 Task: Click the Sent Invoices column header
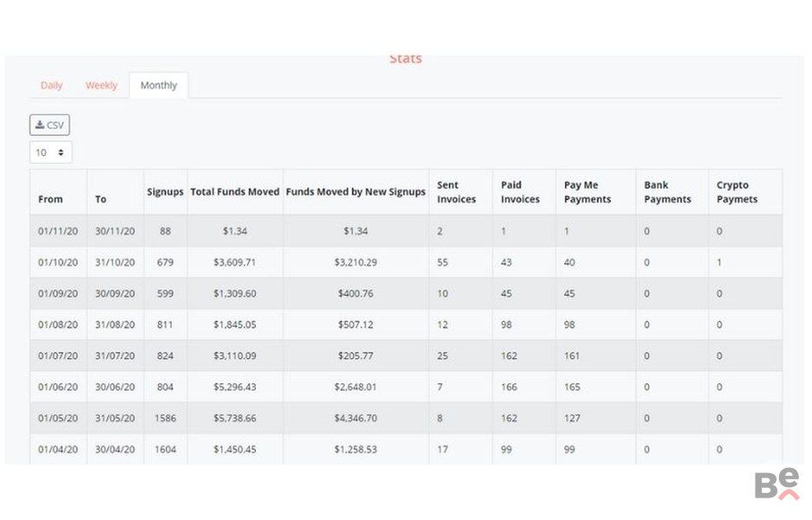pos(456,192)
